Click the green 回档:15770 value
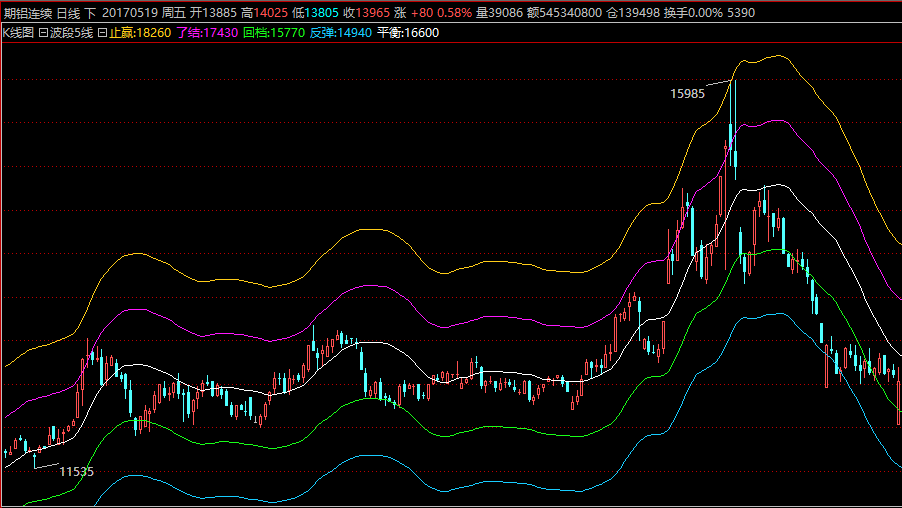 274,33
